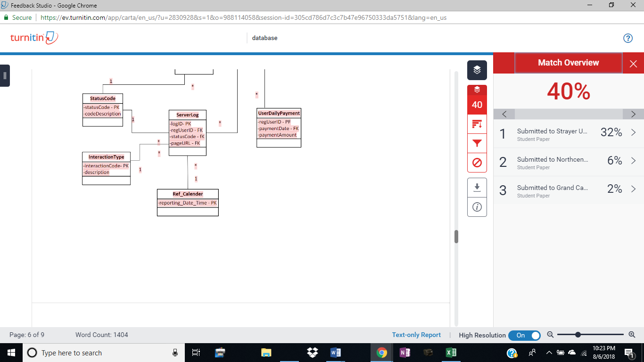Open the active layers panel icon
Screen dimensions: 644x362
pyautogui.click(x=477, y=70)
